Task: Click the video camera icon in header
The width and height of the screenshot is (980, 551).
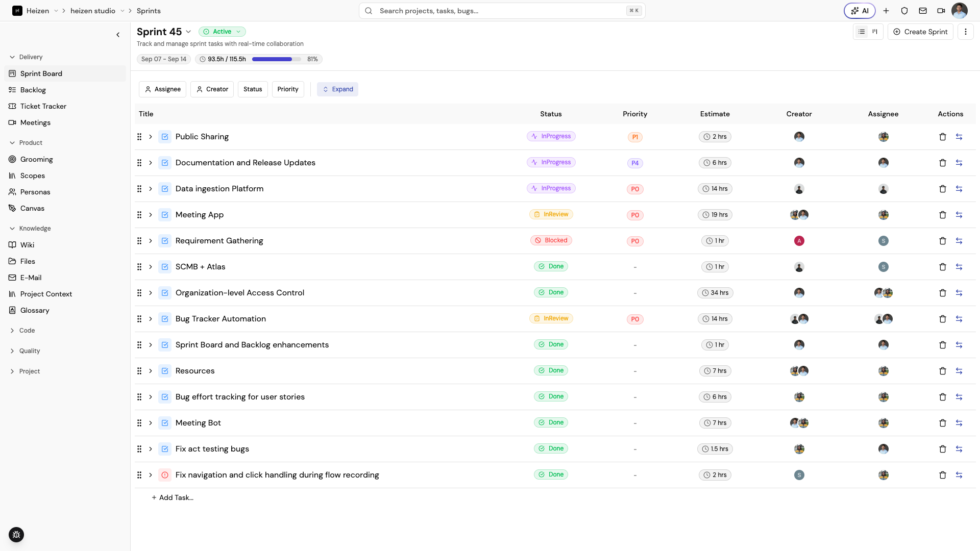Action: tap(941, 11)
